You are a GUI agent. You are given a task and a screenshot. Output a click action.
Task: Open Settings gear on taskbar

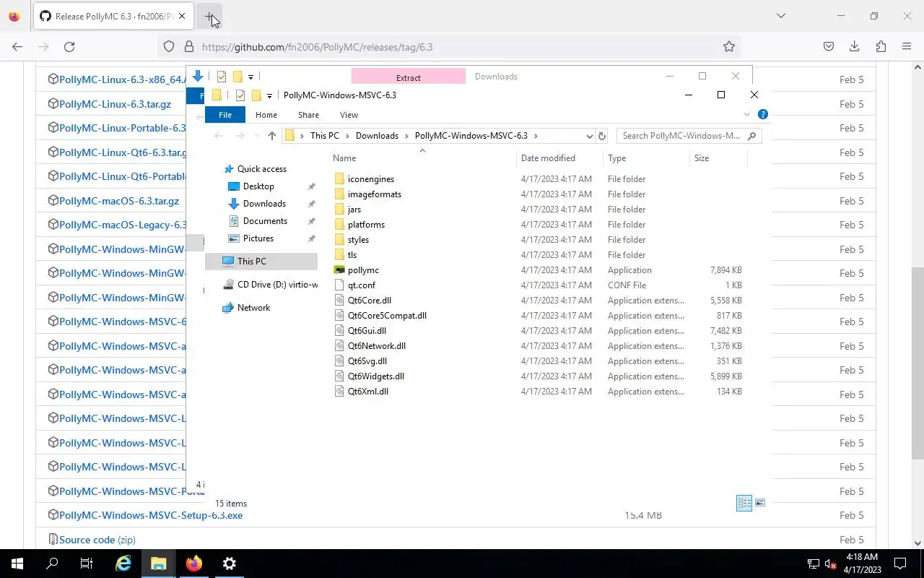[230, 564]
